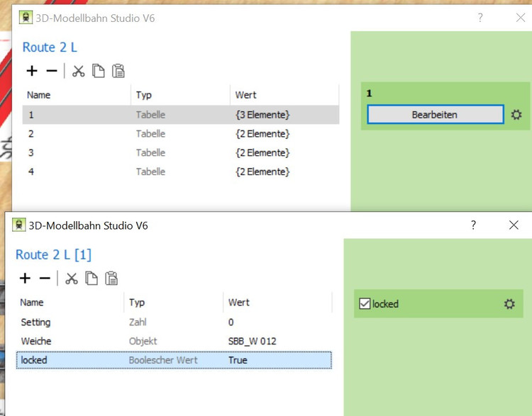This screenshot has width=532, height=416.
Task: Click the paste icon in Route 2 L window
Action: (118, 71)
